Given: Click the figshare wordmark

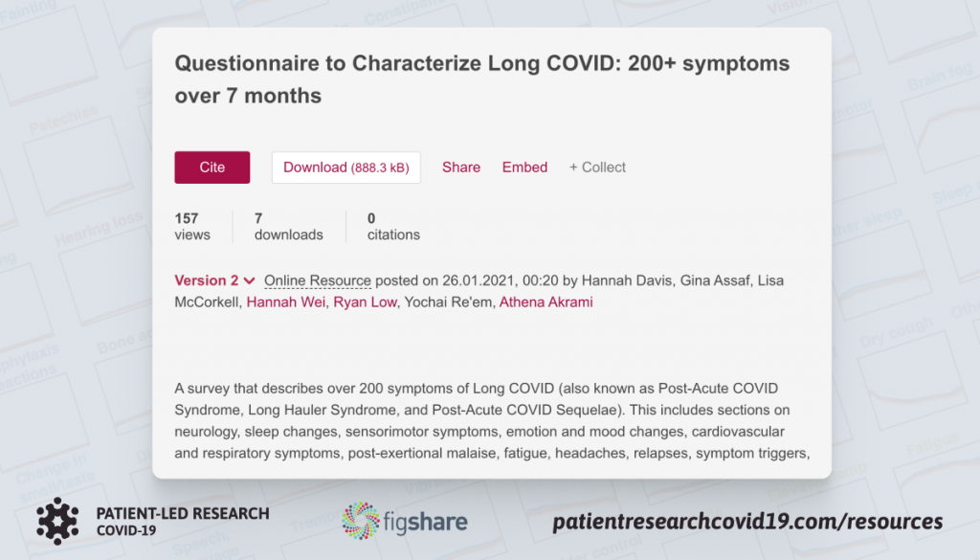Looking at the screenshot, I should click(x=425, y=522).
